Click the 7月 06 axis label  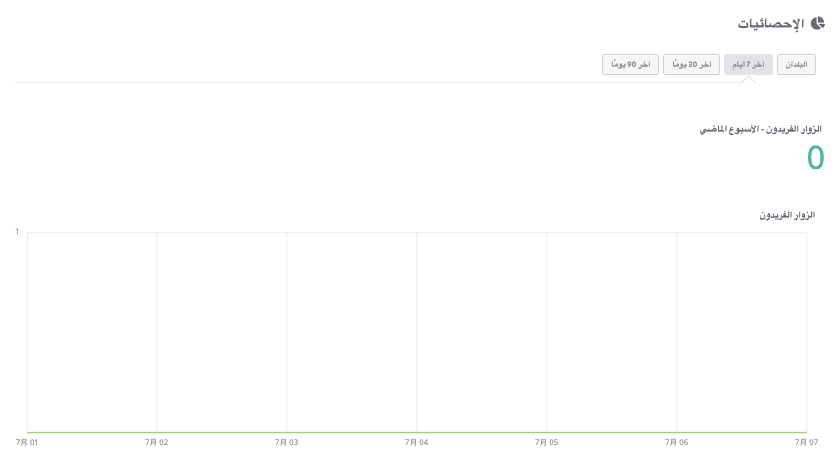[x=676, y=442]
